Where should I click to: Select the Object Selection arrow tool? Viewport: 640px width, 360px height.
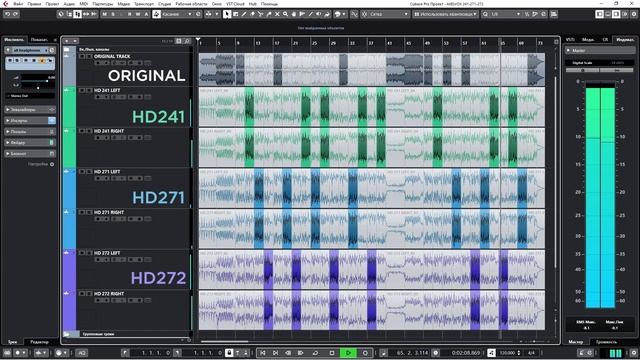[x=227, y=14]
